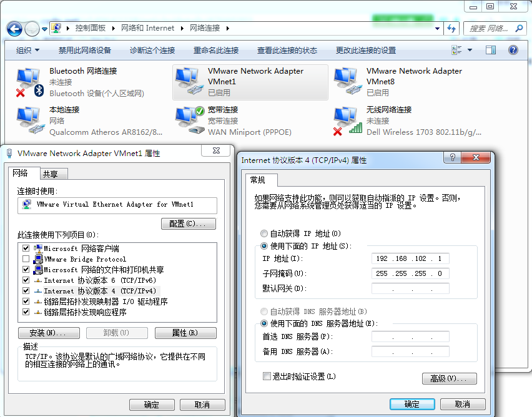This screenshot has width=532, height=417.
Task: Enable the 退出时验证设置 checkbox
Action: point(267,376)
